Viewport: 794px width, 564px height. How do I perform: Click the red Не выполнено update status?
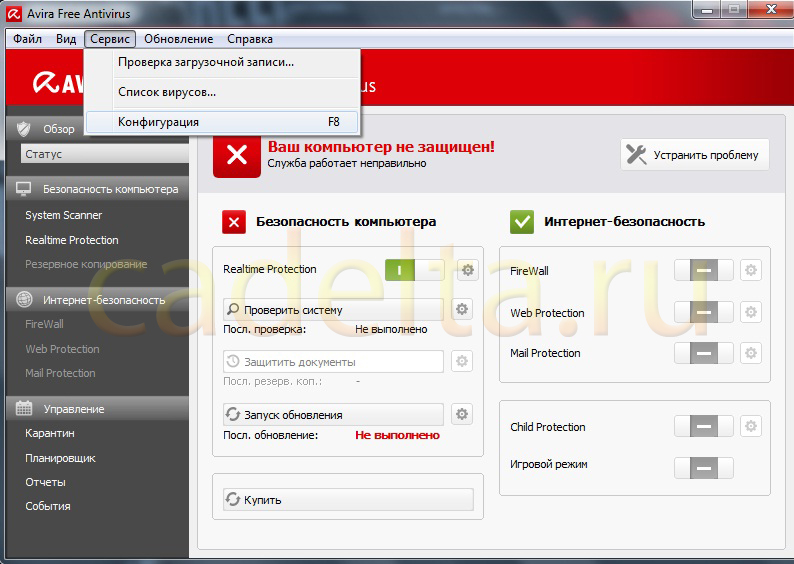point(398,435)
